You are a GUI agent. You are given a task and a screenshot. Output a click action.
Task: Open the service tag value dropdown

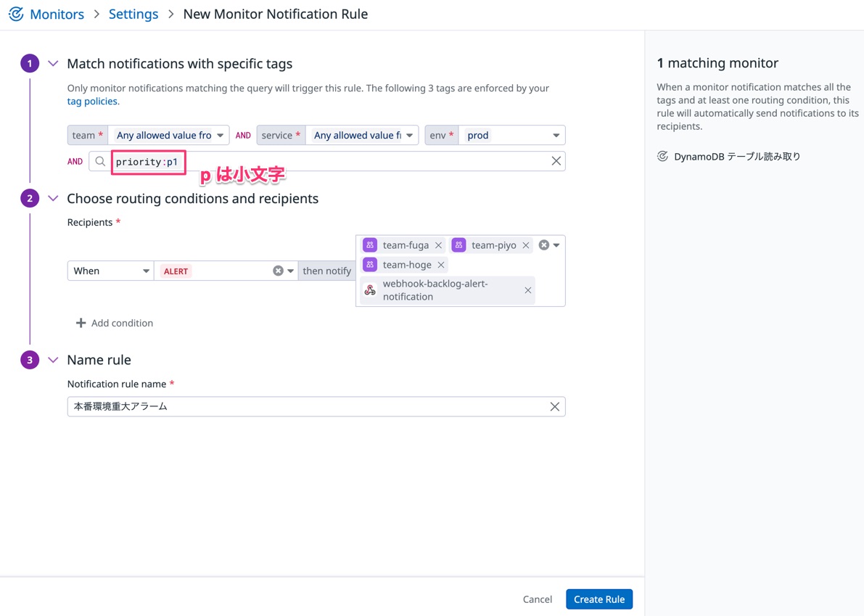pyautogui.click(x=408, y=135)
